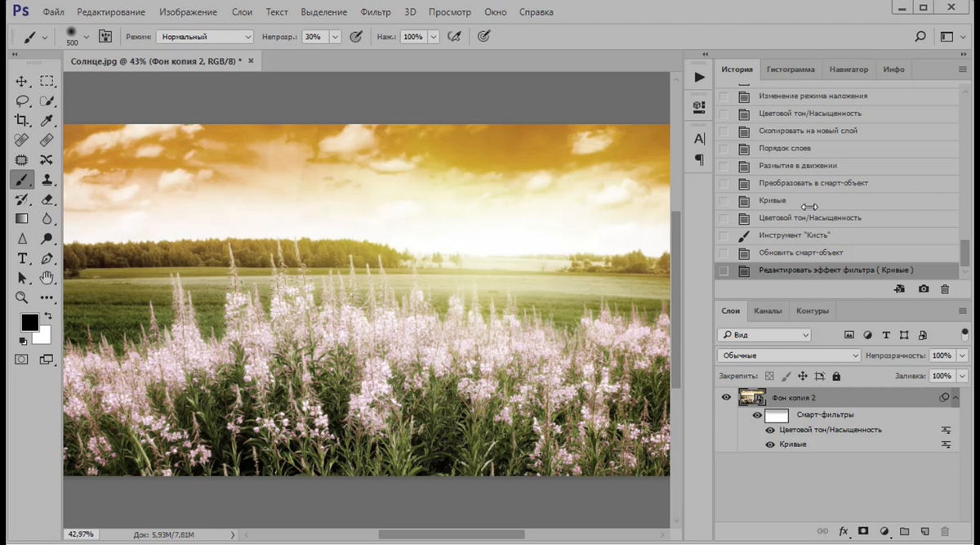The image size is (980, 545).
Task: Create new snapshot camera icon in History
Action: pyautogui.click(x=924, y=289)
